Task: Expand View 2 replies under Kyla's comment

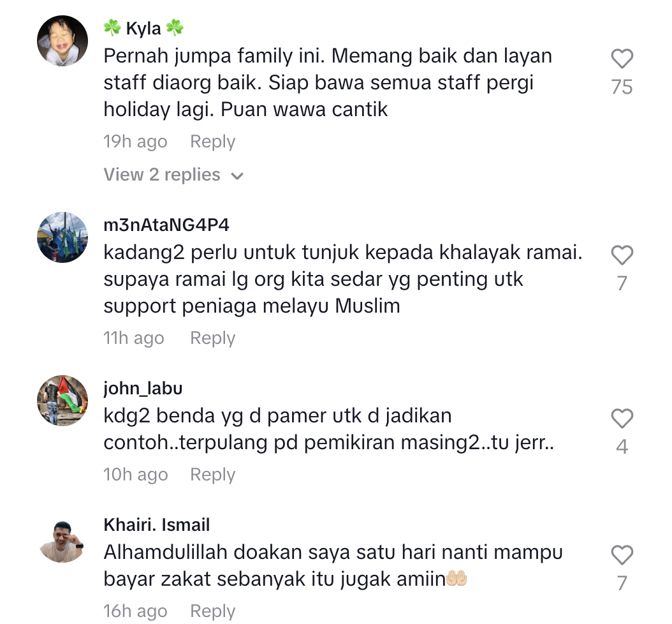Action: tap(173, 175)
